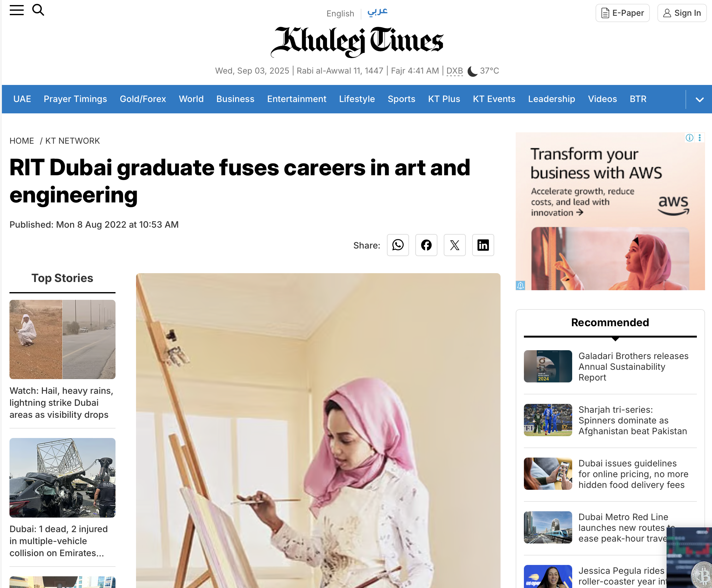Open the Gold/Forex menu item
The width and height of the screenshot is (712, 588).
tap(143, 99)
